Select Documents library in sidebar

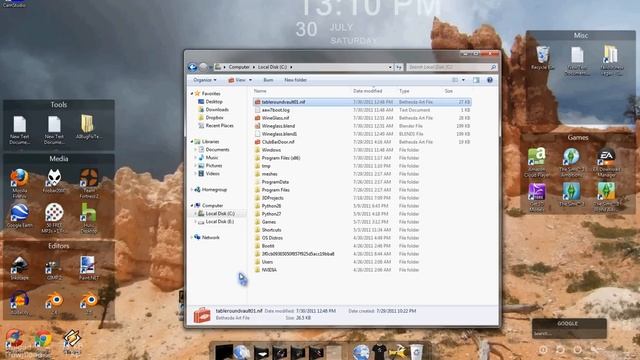click(213, 150)
